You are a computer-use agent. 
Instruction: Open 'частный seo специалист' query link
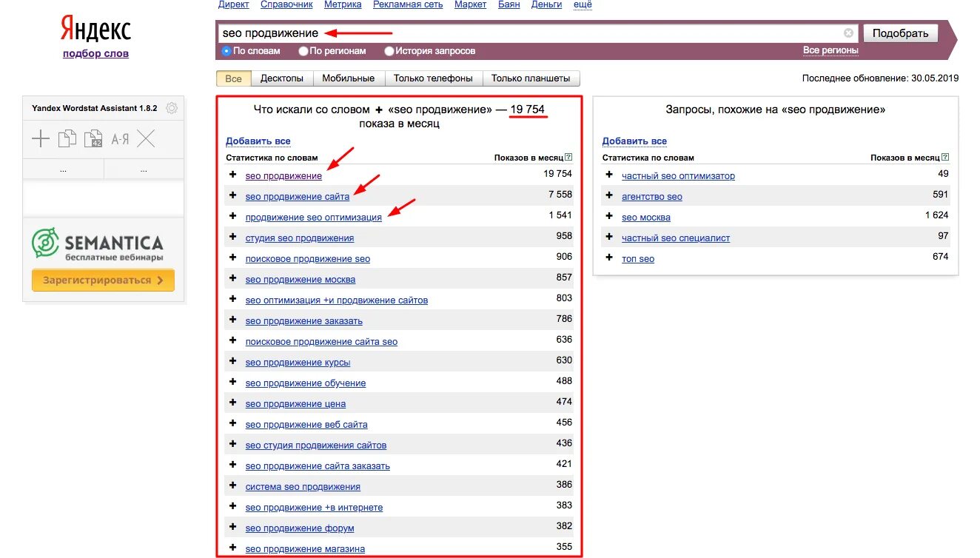(x=676, y=238)
